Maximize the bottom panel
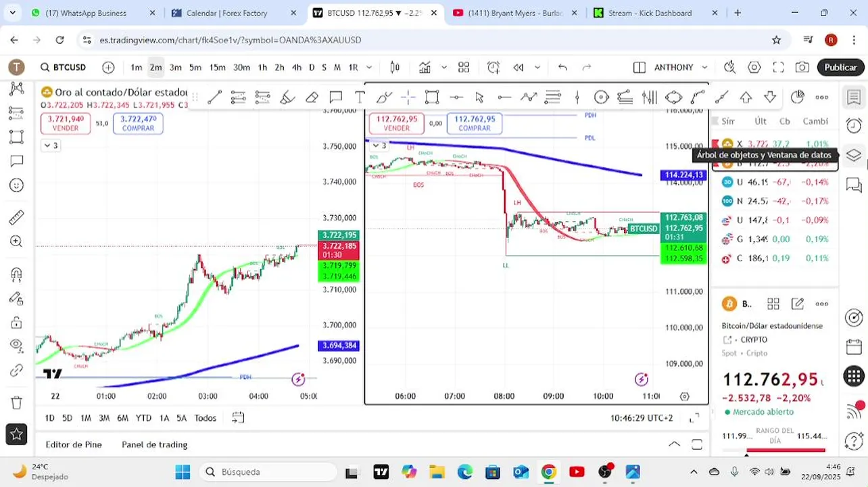Viewport: 868px width, 487px height. tap(697, 444)
